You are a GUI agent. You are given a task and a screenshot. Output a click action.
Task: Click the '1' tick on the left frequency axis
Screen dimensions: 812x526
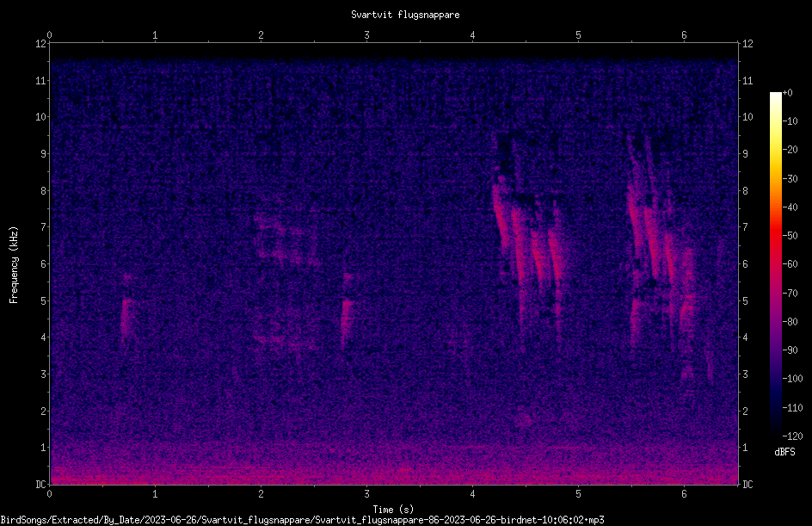(44, 448)
